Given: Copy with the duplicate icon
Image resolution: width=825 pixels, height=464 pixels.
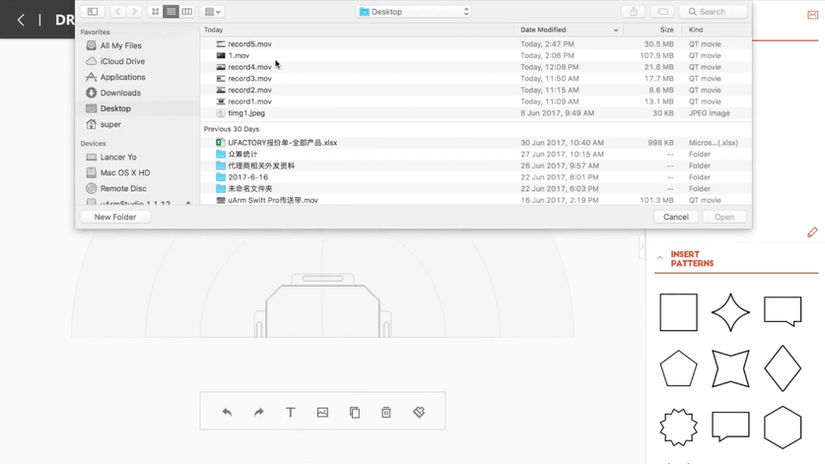Looking at the screenshot, I should click(x=355, y=412).
